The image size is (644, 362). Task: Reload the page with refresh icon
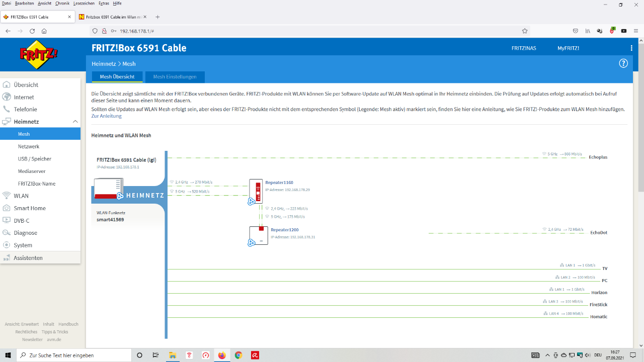pyautogui.click(x=32, y=31)
